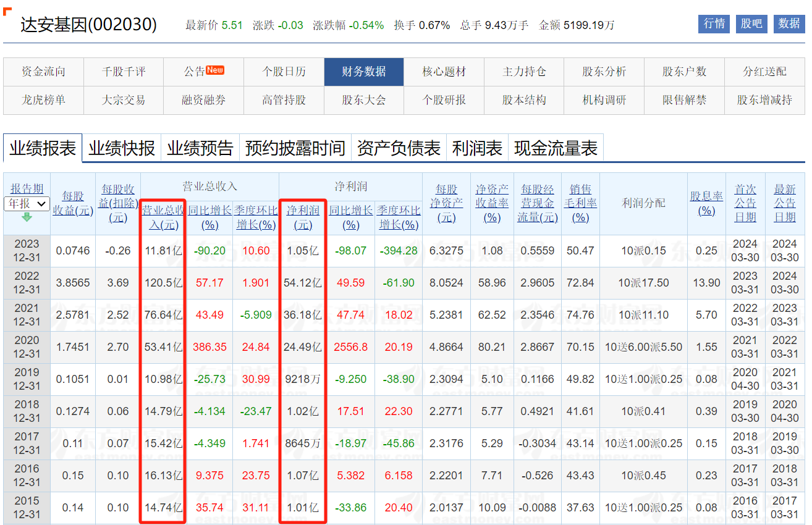Sort by 每股经营现金流量 column header

point(538,203)
